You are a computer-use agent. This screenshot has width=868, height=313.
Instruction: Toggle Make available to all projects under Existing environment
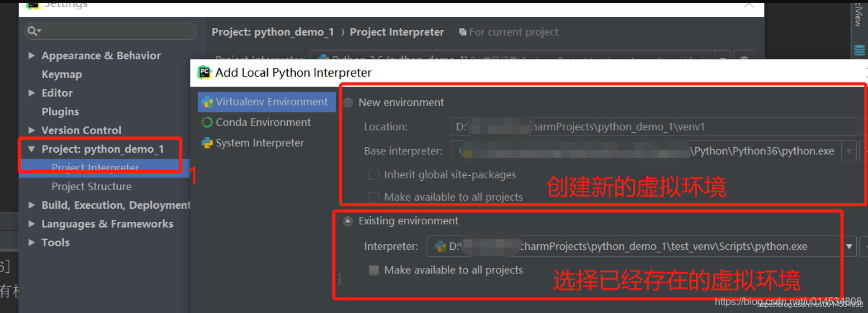(374, 270)
